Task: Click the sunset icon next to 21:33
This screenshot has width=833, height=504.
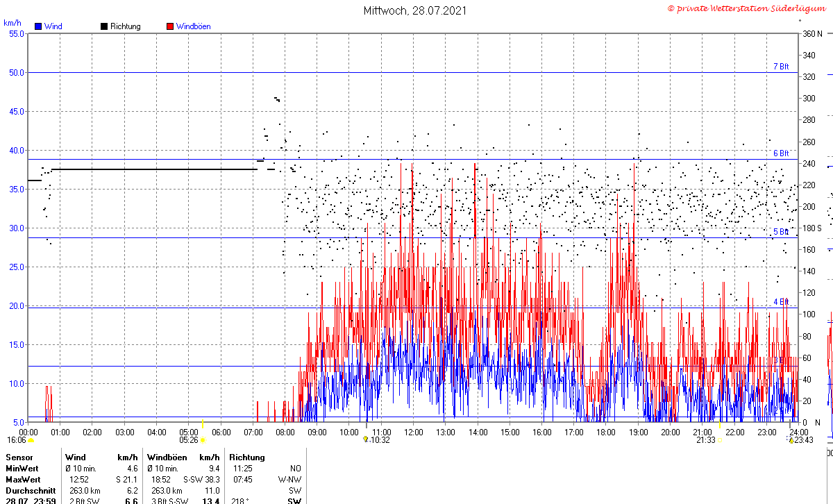Action: pyautogui.click(x=720, y=440)
